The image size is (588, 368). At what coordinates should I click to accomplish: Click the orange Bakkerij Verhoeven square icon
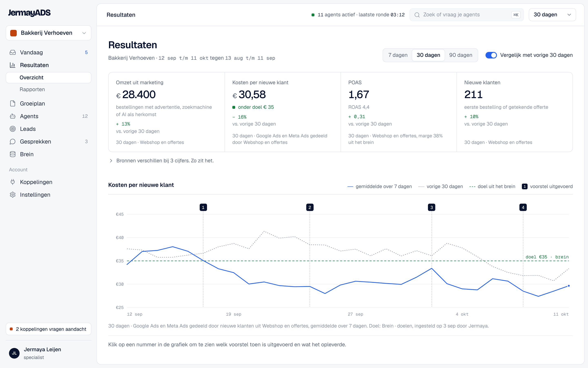coord(14,33)
